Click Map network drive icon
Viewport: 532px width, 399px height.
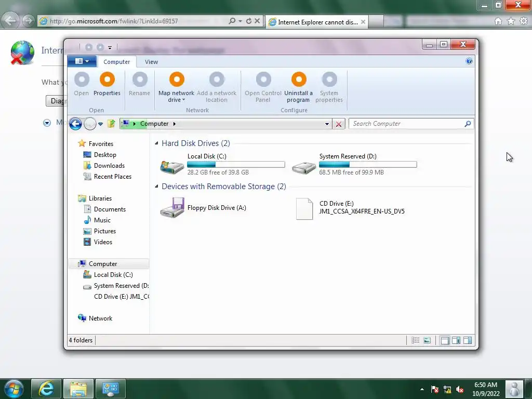click(x=177, y=79)
